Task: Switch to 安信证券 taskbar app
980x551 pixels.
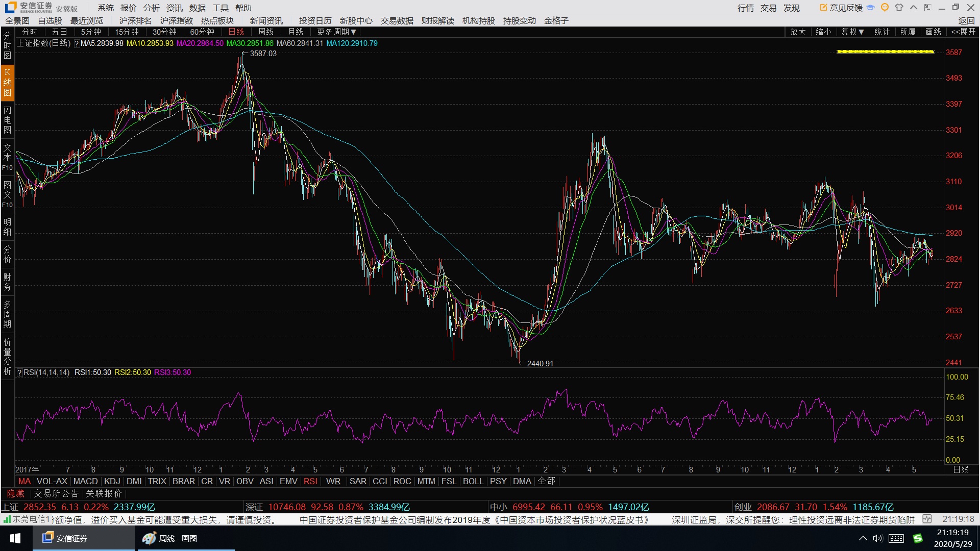Action: (84, 538)
